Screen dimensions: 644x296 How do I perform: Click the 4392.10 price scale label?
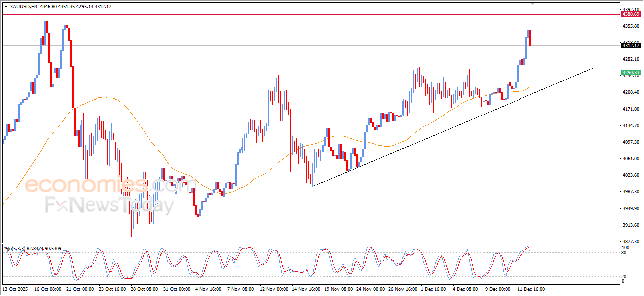(631, 9)
